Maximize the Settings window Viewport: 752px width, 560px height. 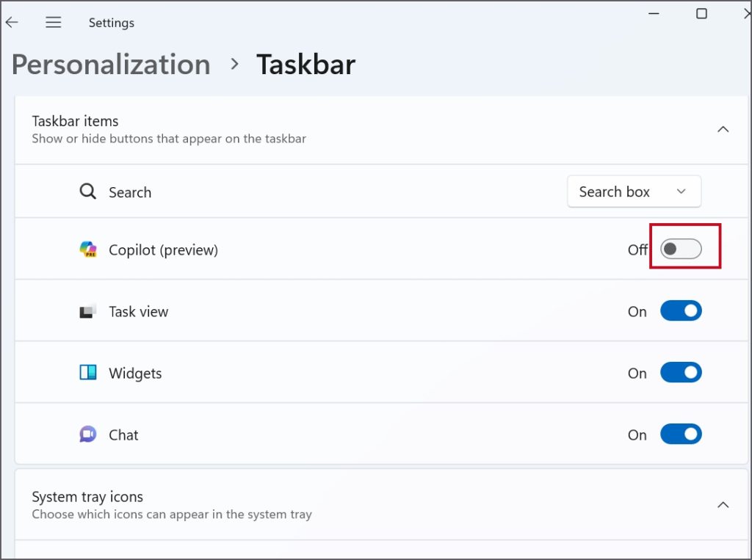701,14
